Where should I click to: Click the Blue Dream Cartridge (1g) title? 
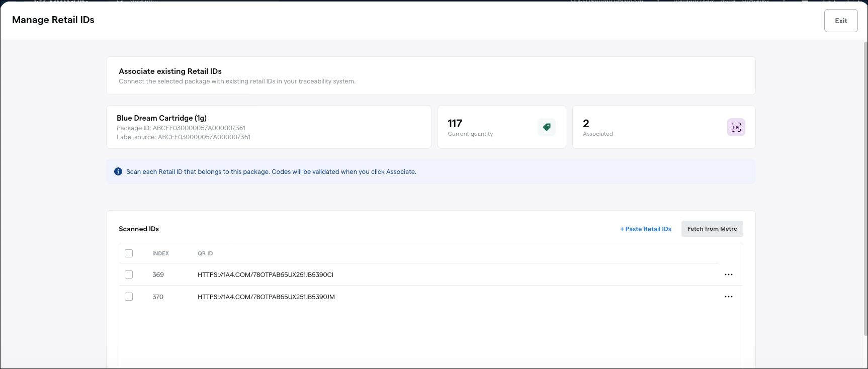(x=162, y=118)
